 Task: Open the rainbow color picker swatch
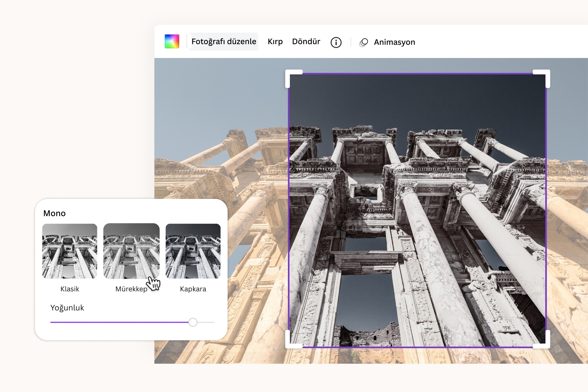coord(172,41)
